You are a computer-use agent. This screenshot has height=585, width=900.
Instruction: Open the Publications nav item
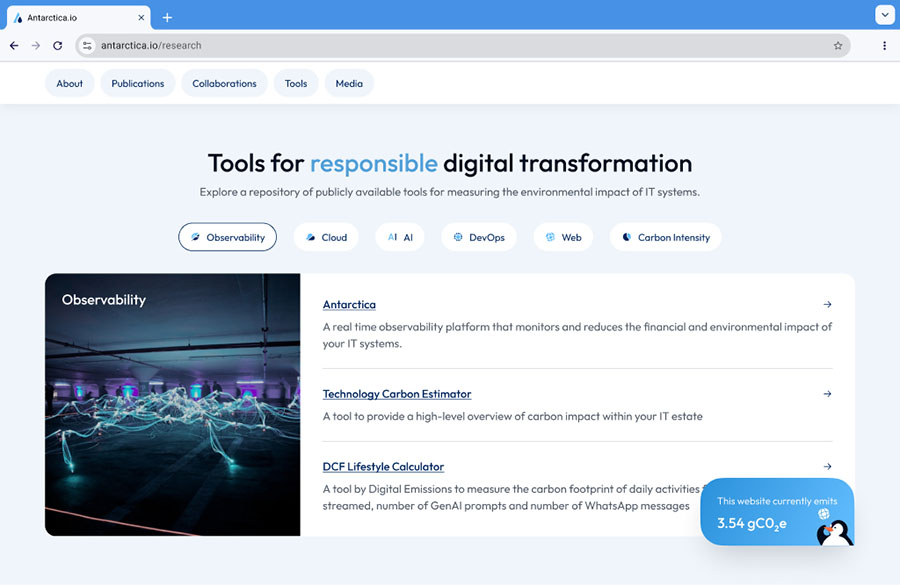(138, 83)
